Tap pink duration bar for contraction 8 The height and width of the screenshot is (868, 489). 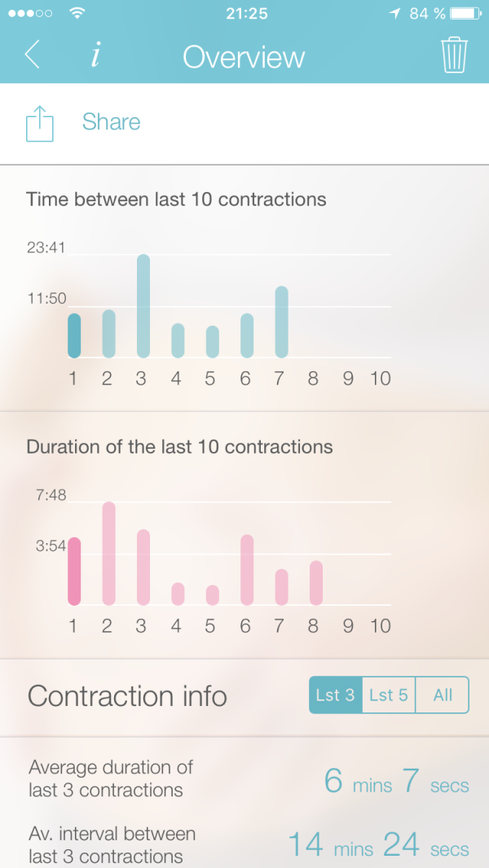[x=316, y=583]
